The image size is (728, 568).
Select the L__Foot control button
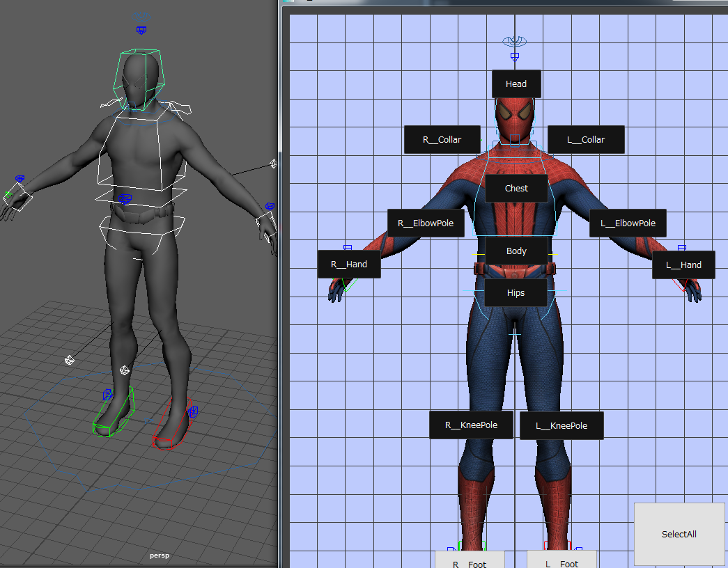pos(562,559)
